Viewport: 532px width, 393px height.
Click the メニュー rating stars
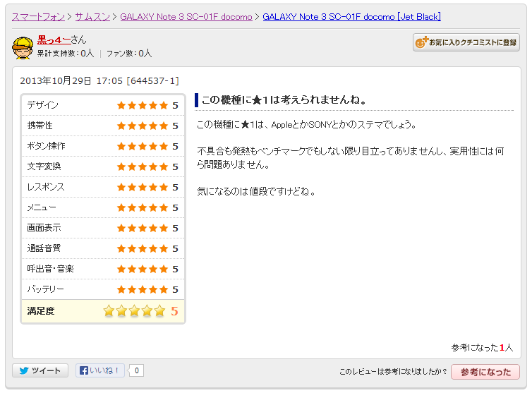(x=143, y=207)
